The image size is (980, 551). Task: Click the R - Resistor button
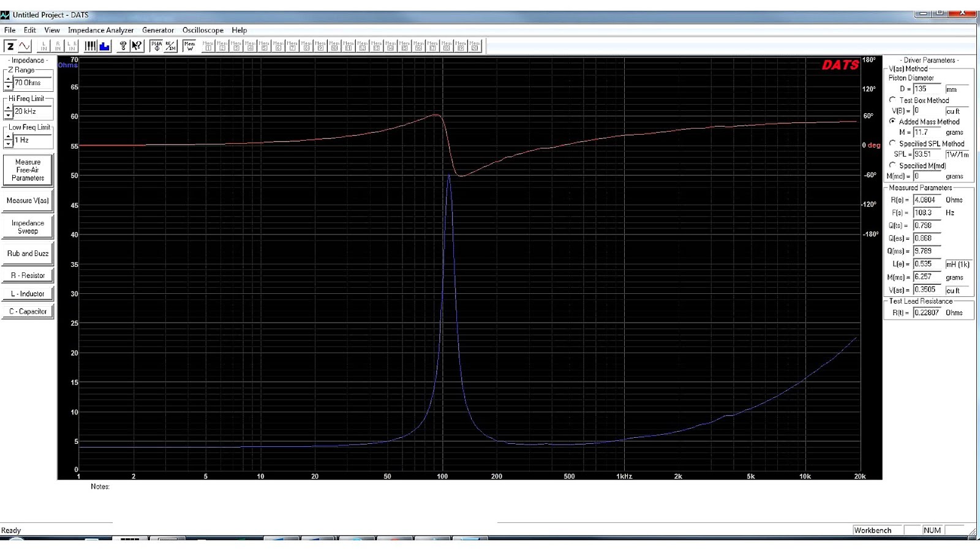tap(28, 275)
